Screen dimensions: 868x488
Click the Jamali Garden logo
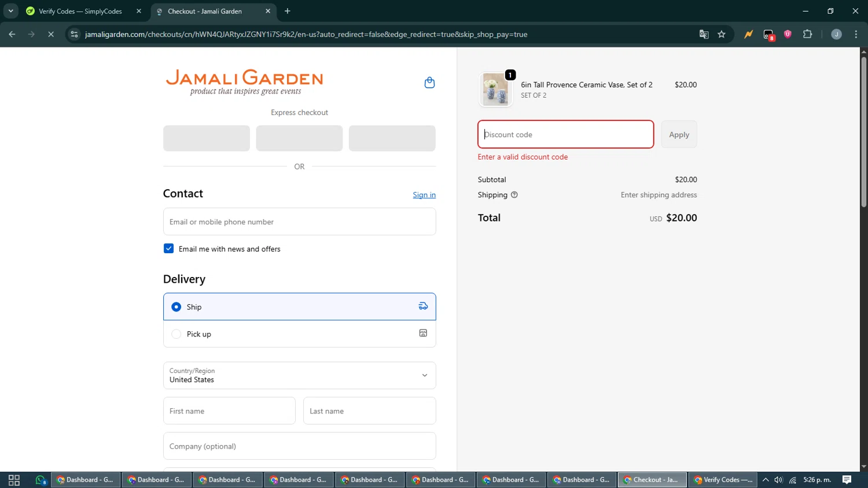(x=245, y=82)
